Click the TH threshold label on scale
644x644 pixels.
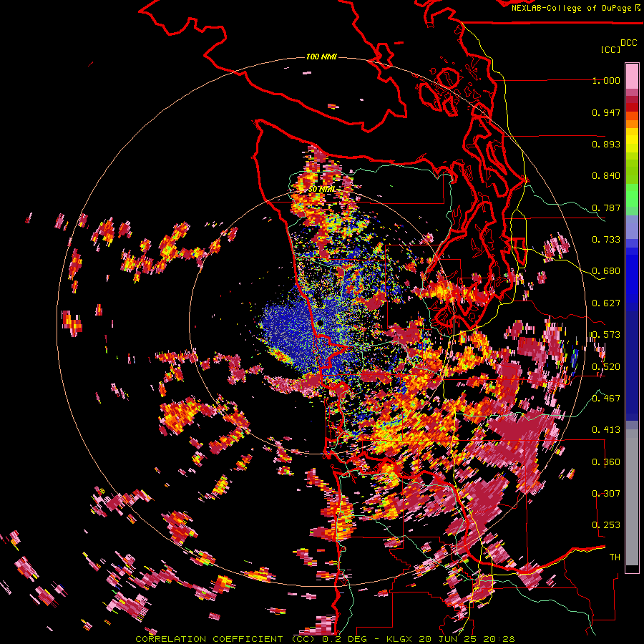click(615, 557)
